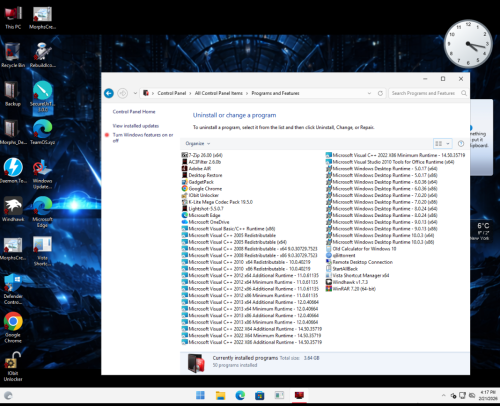Viewport: 500px width, 406px height.
Task: Open IObit Unlocker desktop shortcut
Action: tap(13, 367)
